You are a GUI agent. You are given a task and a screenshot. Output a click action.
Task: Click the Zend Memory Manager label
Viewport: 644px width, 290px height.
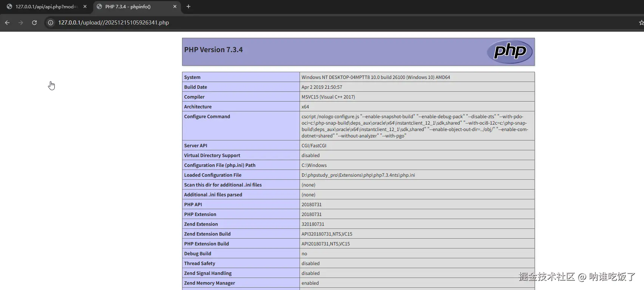[x=210, y=283]
